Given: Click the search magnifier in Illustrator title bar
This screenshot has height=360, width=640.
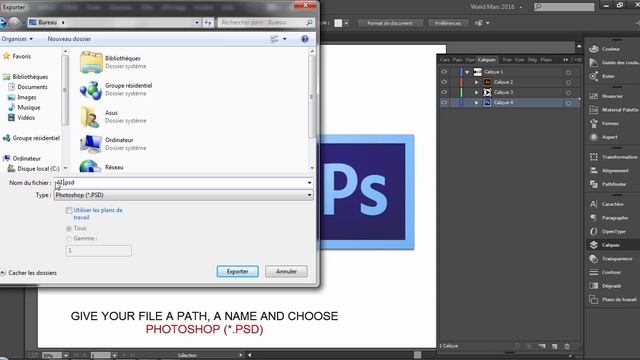Looking at the screenshot, I should (x=538, y=7).
